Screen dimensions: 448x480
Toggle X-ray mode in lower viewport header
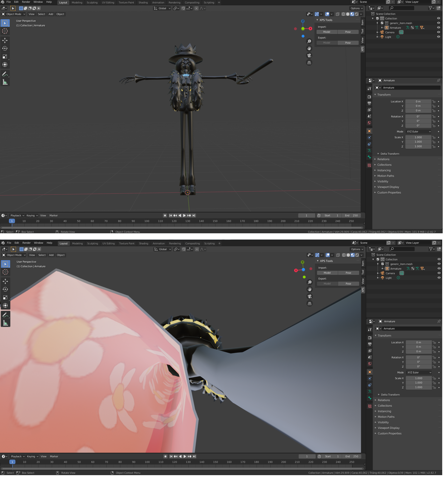338,255
